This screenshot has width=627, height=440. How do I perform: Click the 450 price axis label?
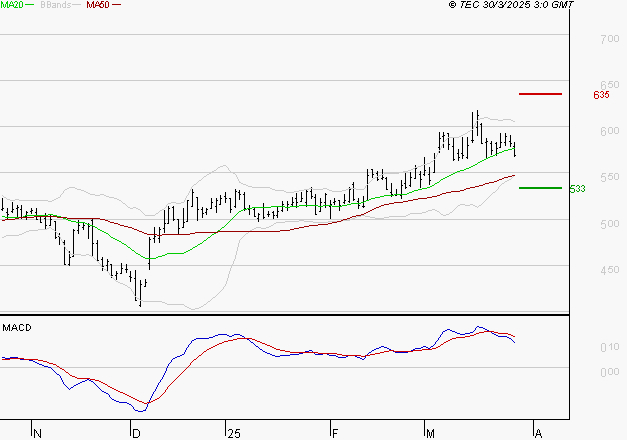pos(609,270)
